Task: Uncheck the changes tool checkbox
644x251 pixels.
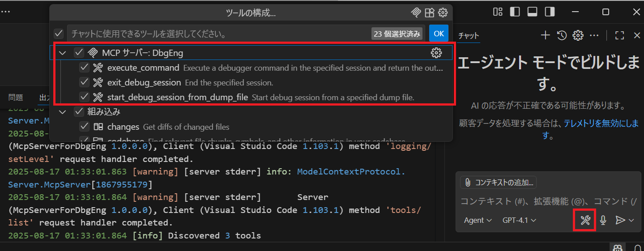Action: pyautogui.click(x=84, y=127)
